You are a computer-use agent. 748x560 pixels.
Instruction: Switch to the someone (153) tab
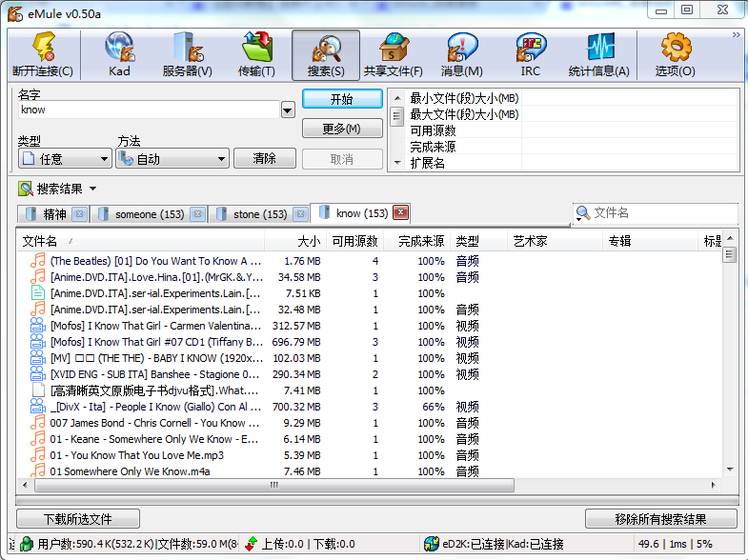pyautogui.click(x=150, y=214)
